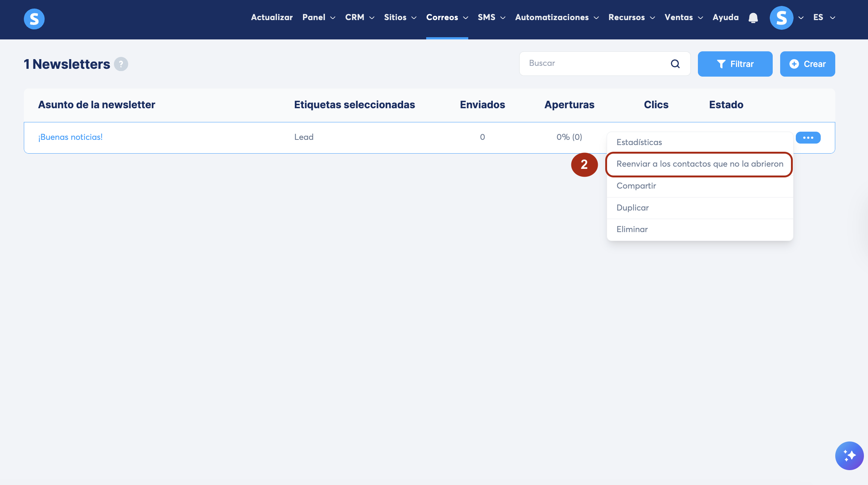Expand the CRM dropdown menu
Screen dimensions: 868x485
(359, 17)
